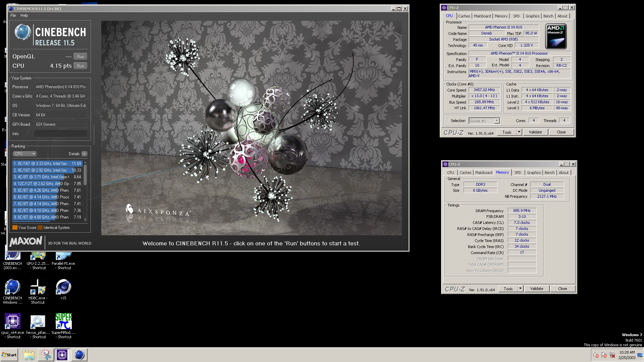Open the File menu in Cinebench
The height and width of the screenshot is (362, 644).
13,15
